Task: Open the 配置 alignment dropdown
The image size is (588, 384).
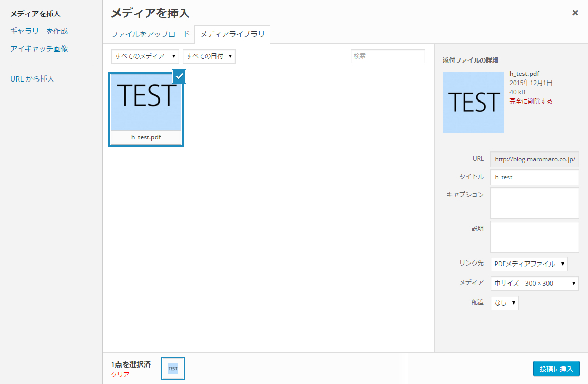Action: [x=504, y=302]
